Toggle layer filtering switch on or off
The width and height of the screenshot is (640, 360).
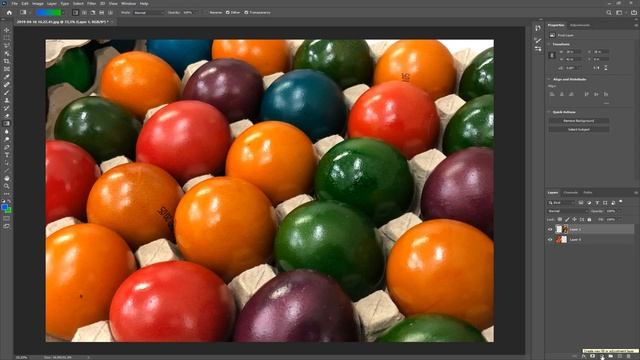pyautogui.click(x=621, y=202)
